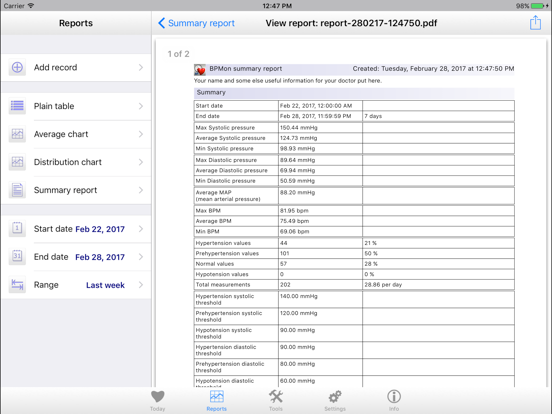Viewport: 552px width, 414px height.
Task: Tap the Today heart icon in the tab bar
Action: click(157, 397)
